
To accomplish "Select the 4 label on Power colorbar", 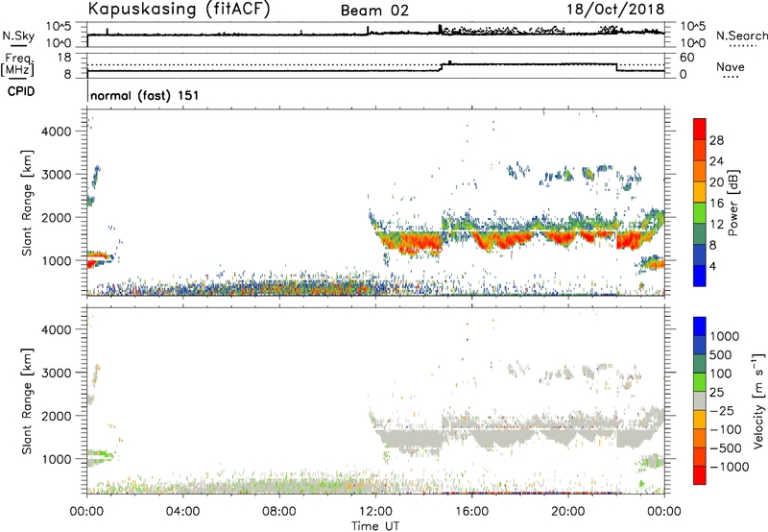I will click(x=712, y=266).
